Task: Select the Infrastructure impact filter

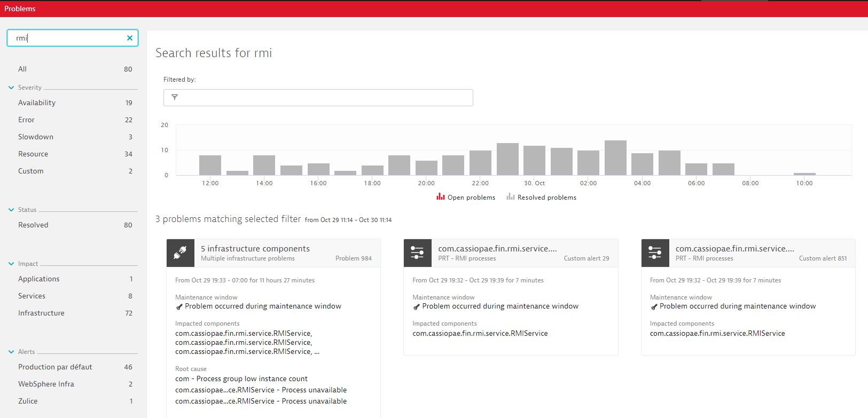Action: pos(41,313)
